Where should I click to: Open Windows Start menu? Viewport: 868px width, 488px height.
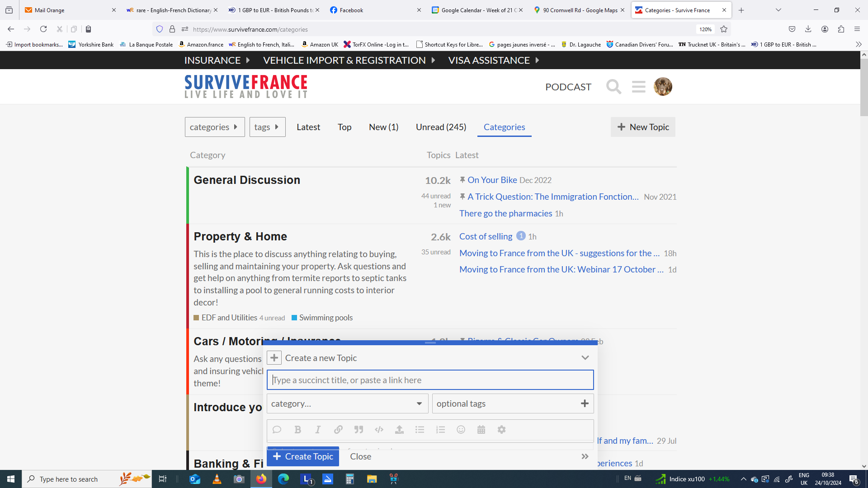[11, 479]
